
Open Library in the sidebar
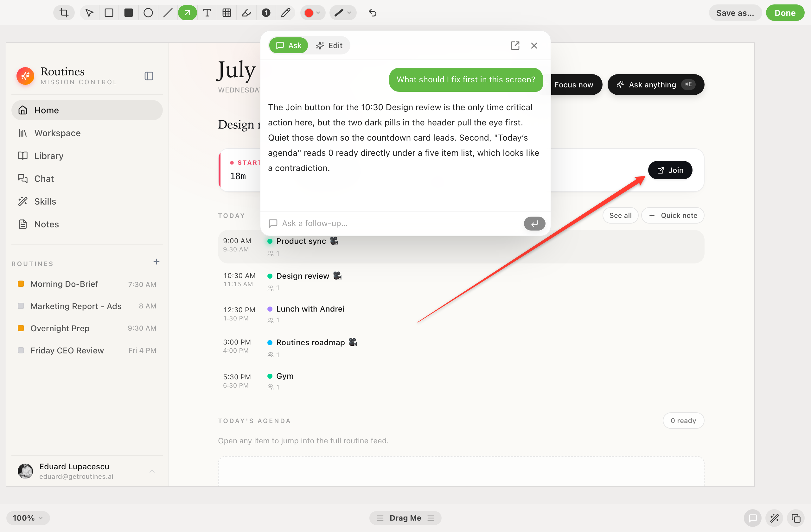(x=87, y=156)
